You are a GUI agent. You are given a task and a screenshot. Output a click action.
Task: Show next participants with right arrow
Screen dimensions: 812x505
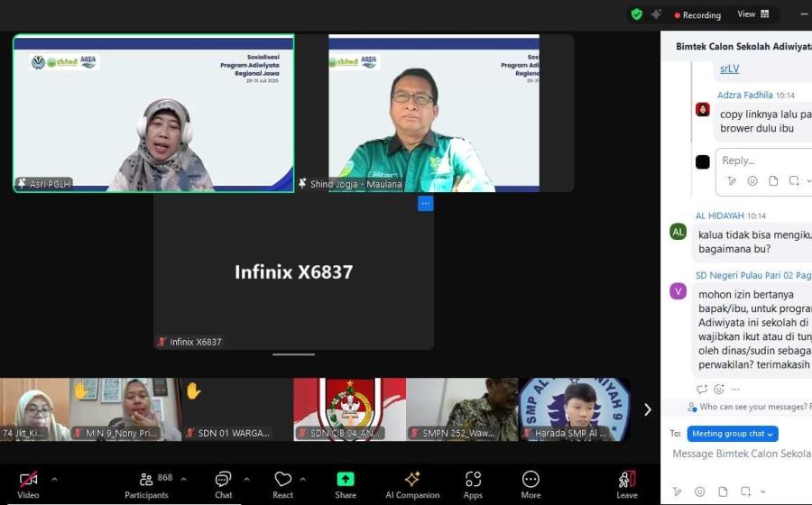(x=647, y=409)
